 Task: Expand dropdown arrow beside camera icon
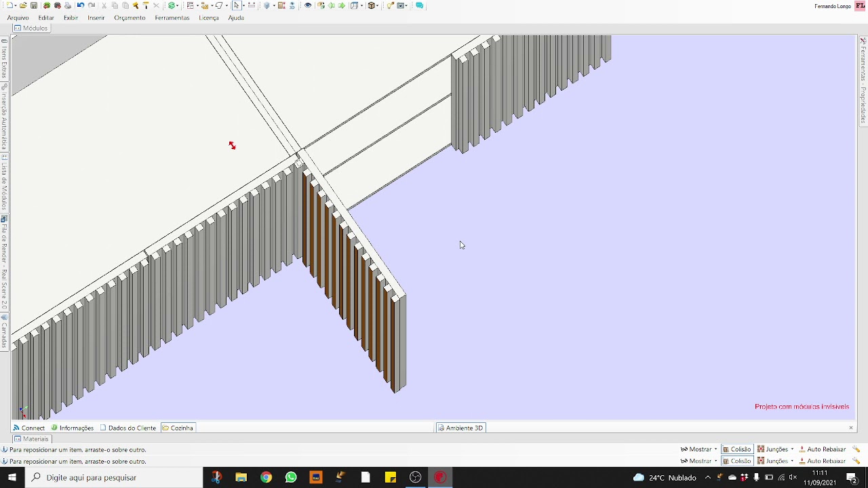coord(407,5)
